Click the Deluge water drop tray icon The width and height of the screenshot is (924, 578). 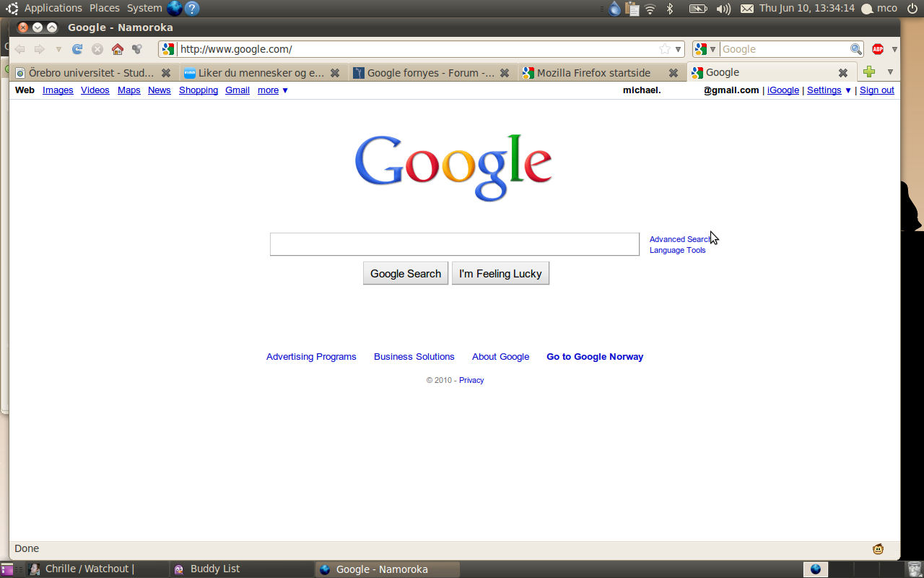coord(614,9)
